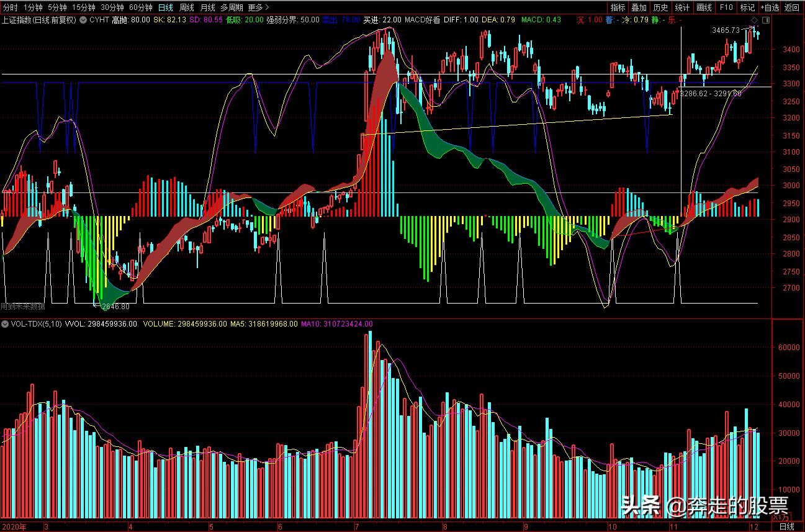Switch to the 分时 intraday chart tab
805x532 pixels.
pyautogui.click(x=11, y=7)
